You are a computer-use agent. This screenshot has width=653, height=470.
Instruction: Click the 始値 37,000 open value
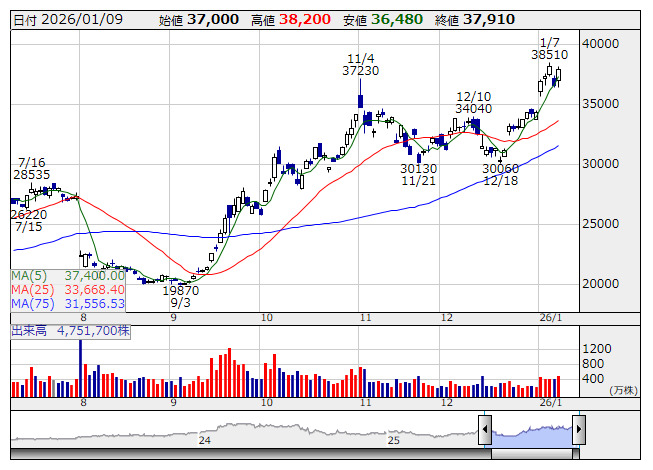click(199, 20)
